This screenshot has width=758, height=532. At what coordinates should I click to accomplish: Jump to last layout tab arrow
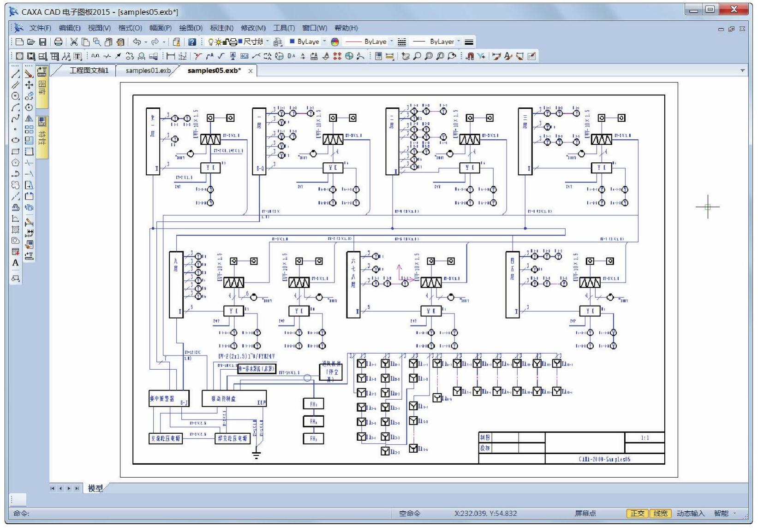[77, 488]
